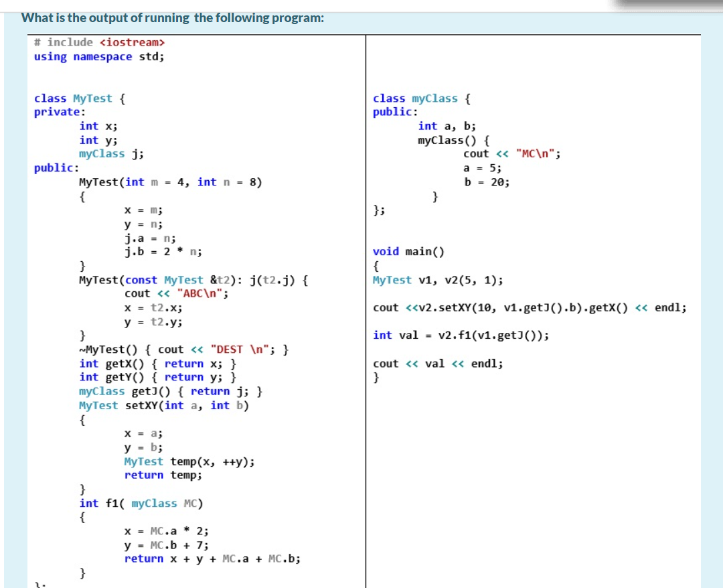The width and height of the screenshot is (723, 588).
Task: Select the cout "MC\n" statement
Action: (512, 154)
